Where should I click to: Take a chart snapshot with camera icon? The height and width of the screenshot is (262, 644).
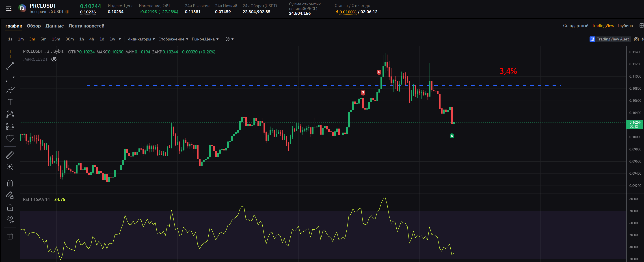click(636, 39)
